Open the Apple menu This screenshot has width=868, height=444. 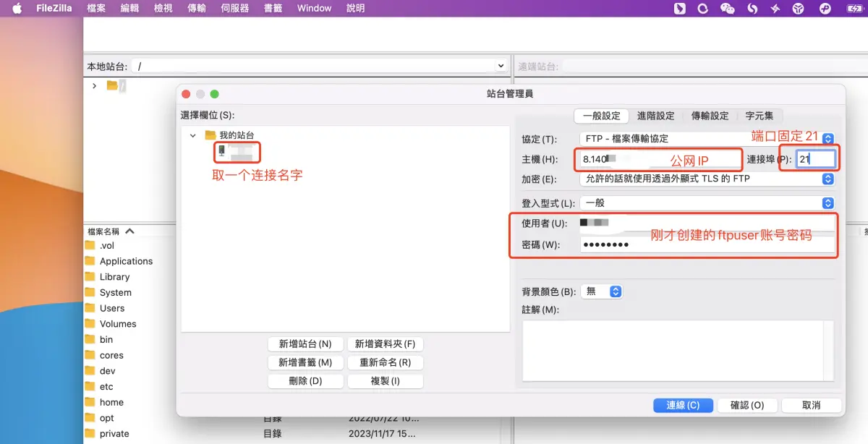coord(17,9)
